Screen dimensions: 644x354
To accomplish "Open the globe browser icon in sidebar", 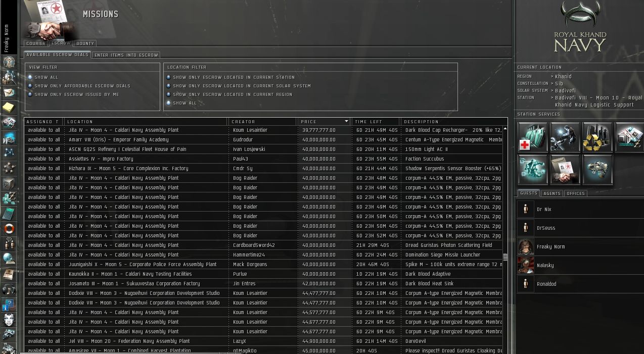I will 9,259.
